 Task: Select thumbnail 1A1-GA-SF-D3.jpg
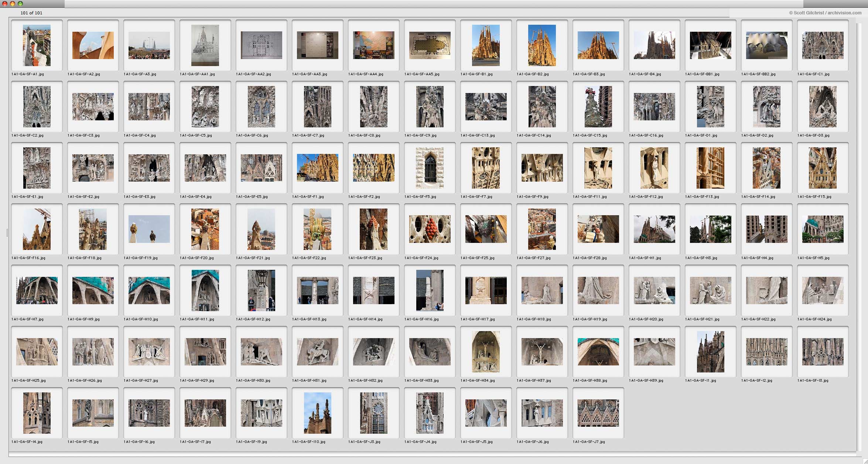tap(823, 107)
